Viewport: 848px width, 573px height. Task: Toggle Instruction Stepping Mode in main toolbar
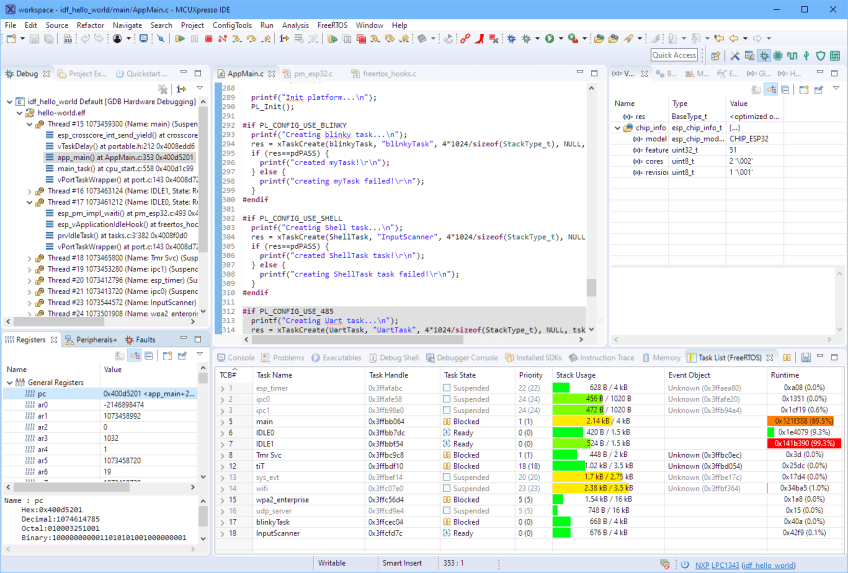(284, 38)
